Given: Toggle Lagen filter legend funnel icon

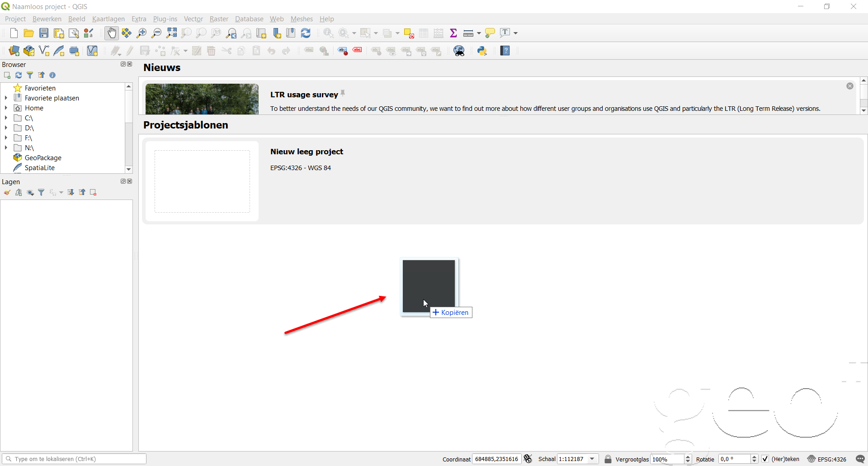Looking at the screenshot, I should 41,192.
